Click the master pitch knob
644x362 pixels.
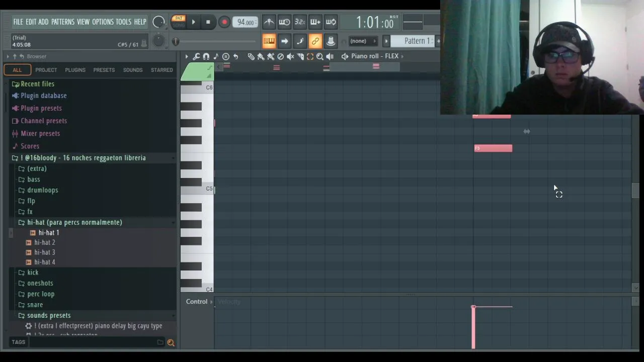[158, 41]
